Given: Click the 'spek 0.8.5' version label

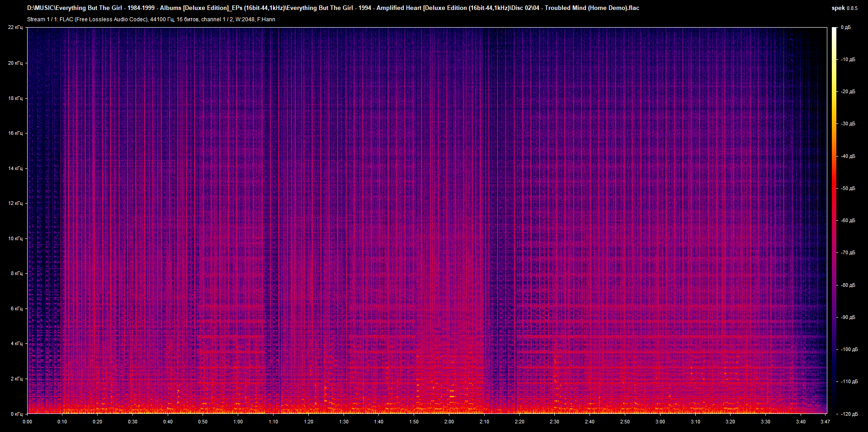Looking at the screenshot, I should point(844,8).
